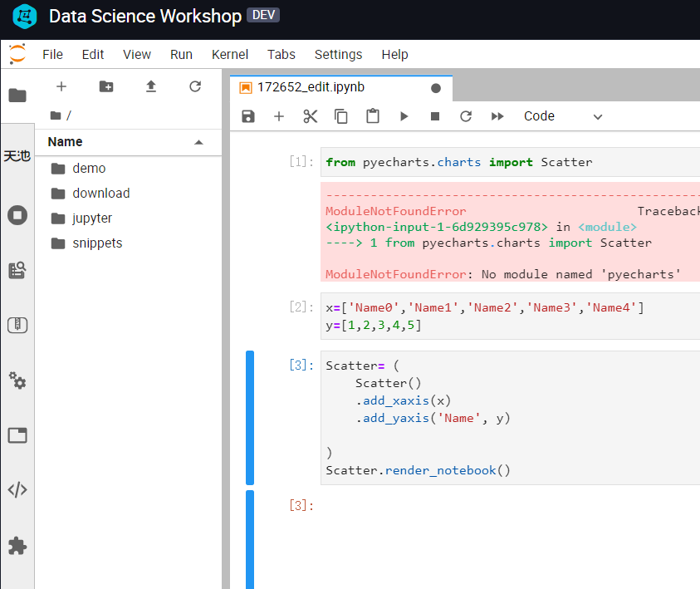Collapse cell 3 output via lower blue bar
The image size is (700, 589).
pyautogui.click(x=250, y=540)
